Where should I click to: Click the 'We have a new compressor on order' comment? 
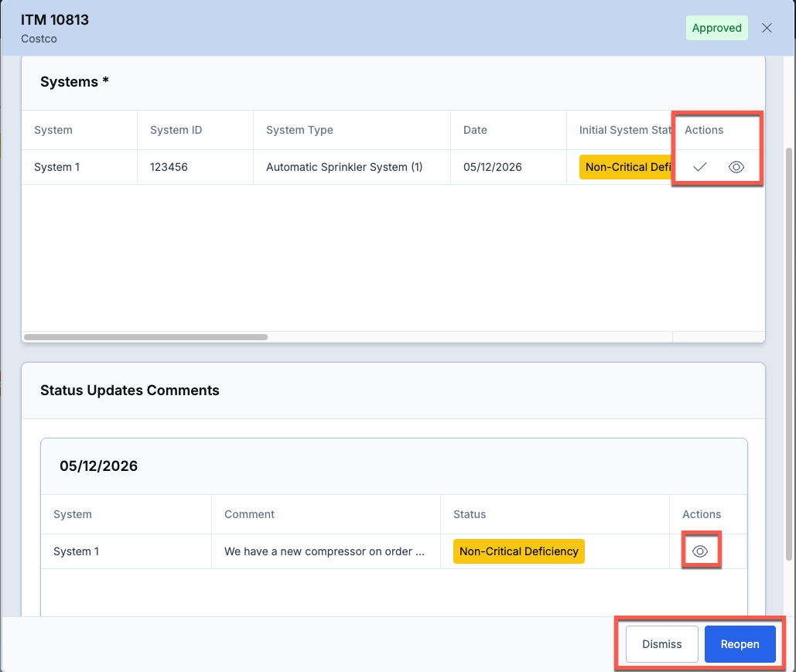point(324,551)
